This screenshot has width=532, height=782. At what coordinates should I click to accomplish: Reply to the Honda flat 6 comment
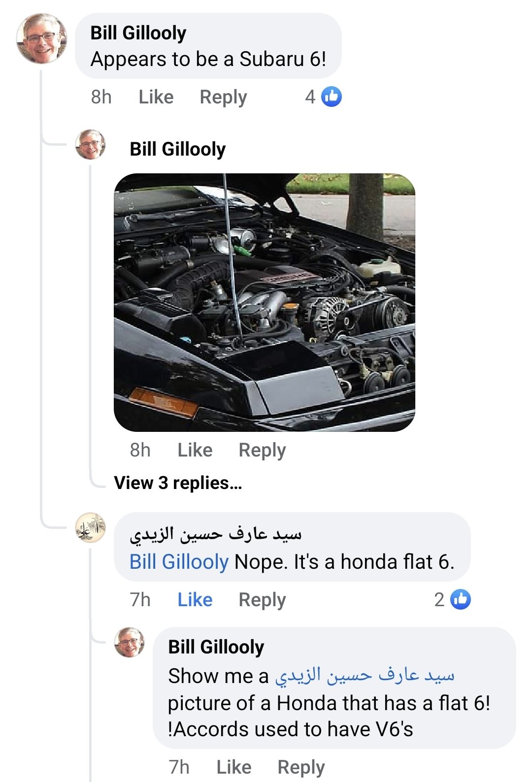262,600
